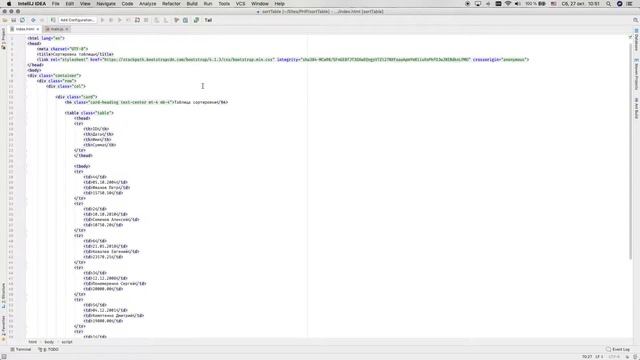Click the Save All toolbar icon
The width and height of the screenshot is (640, 360).
click(x=13, y=20)
